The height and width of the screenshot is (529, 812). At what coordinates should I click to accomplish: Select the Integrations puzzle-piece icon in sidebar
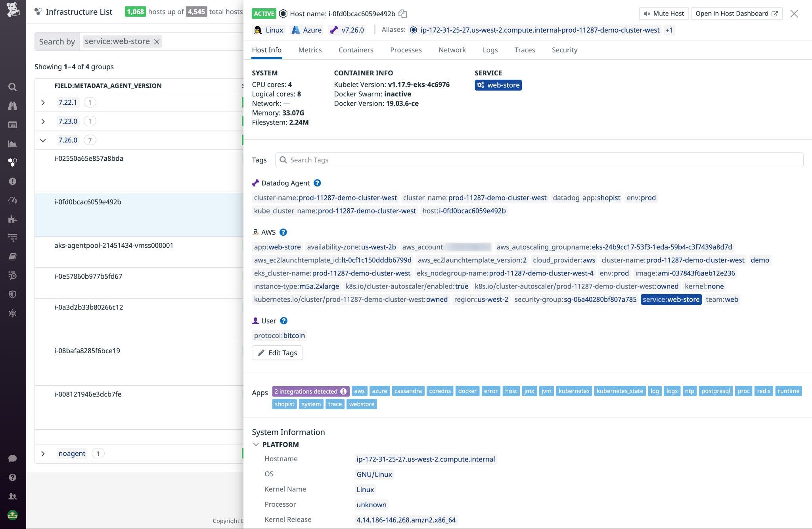13,219
